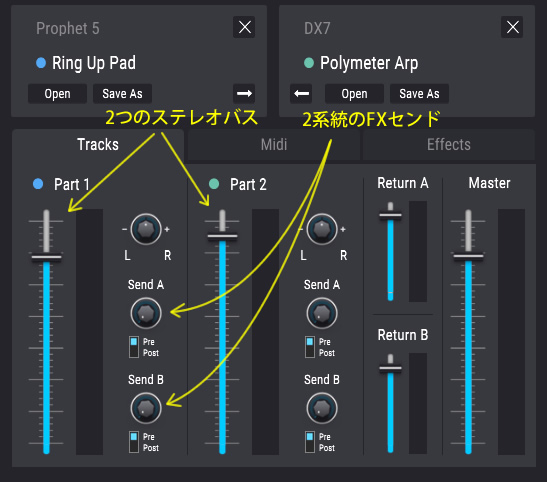Viewport: 547px width, 482px height.
Task: Click the Part 2 track label
Action: pos(248,184)
